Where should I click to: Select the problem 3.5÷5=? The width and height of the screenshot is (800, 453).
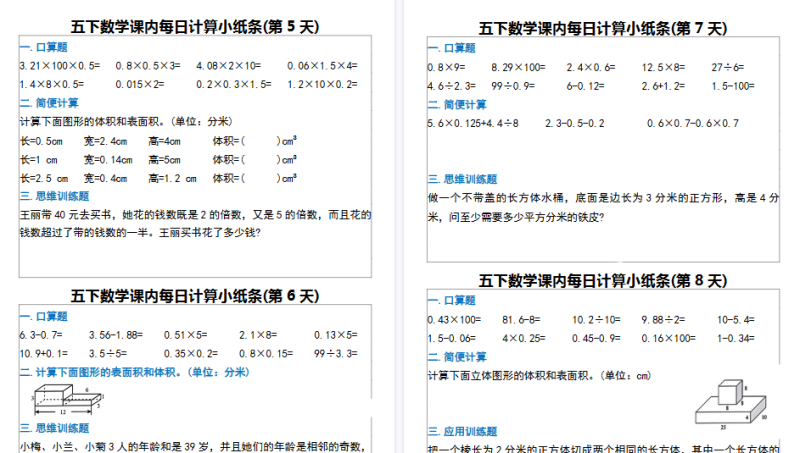pos(108,354)
